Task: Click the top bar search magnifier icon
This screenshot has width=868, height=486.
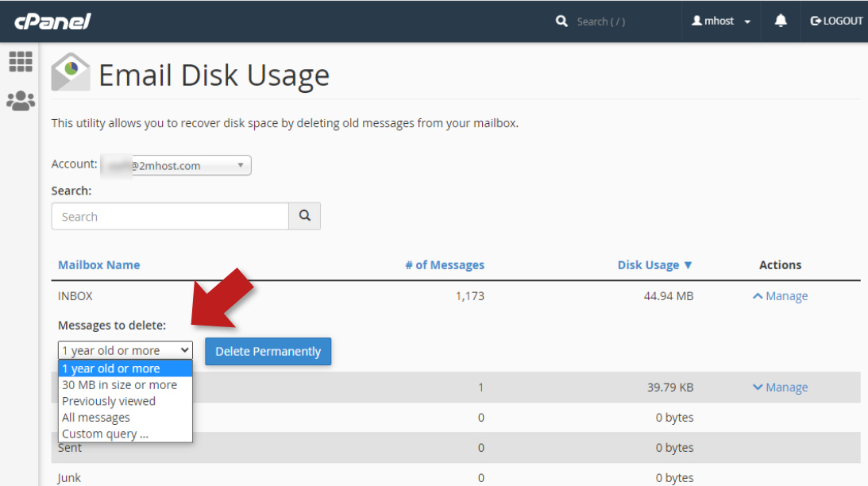Action: pos(562,21)
